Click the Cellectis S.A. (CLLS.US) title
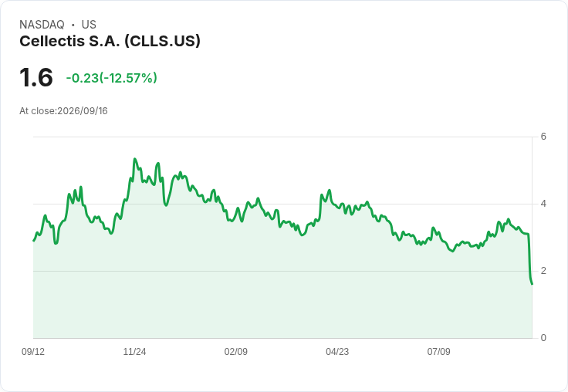 point(110,41)
